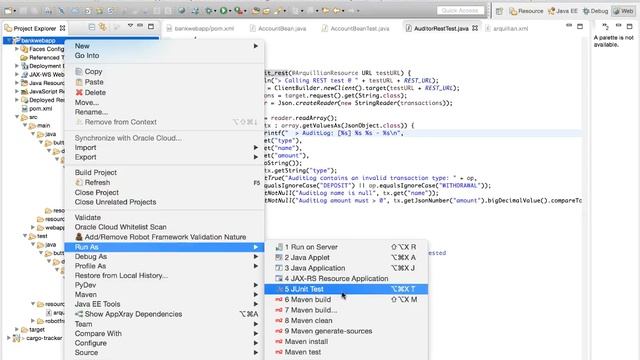Click the New wizard toolbar icon
This screenshot has width=640, height=360.
click(x=8, y=11)
